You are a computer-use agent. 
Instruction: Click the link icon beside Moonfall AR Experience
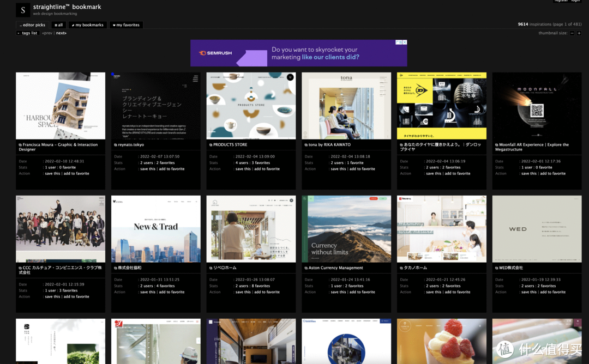(497, 145)
